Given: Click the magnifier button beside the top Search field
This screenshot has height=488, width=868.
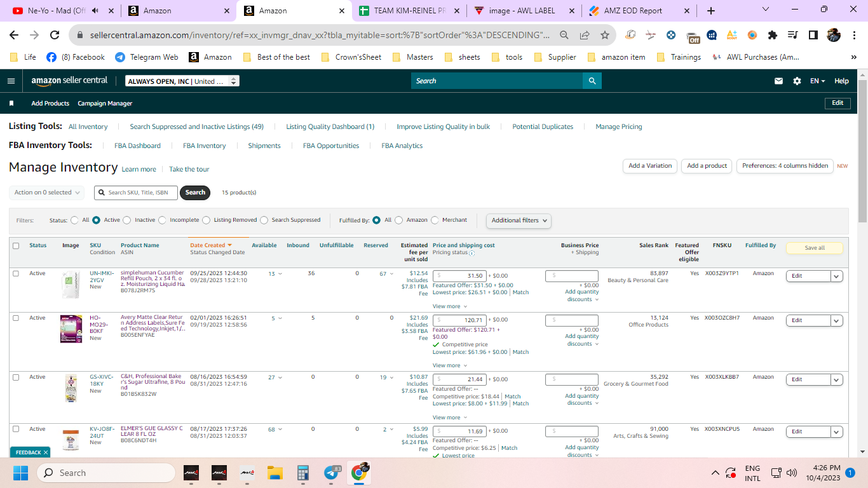Looking at the screenshot, I should pos(592,81).
